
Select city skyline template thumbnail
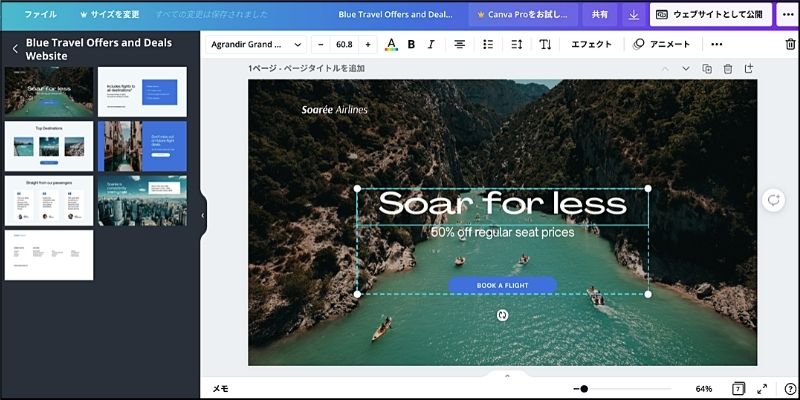click(x=142, y=201)
